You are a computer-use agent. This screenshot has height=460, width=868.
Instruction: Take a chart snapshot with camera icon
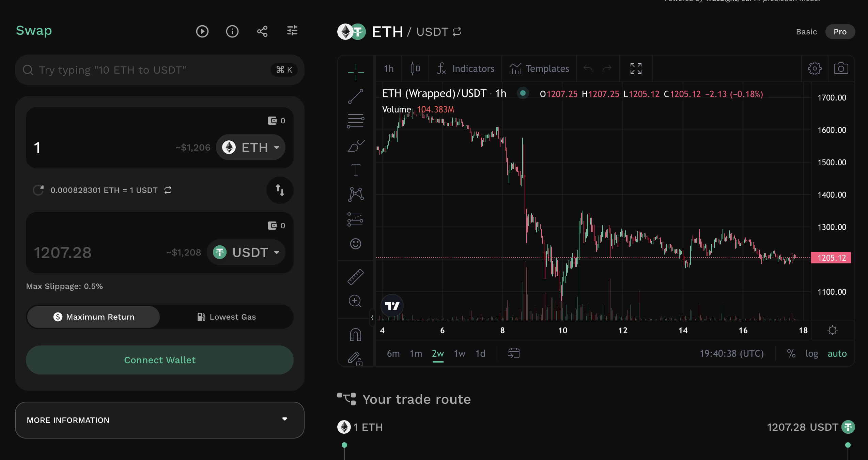841,68
